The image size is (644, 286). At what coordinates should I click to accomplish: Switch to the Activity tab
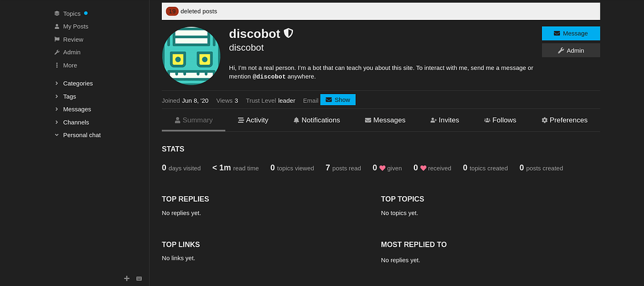pos(253,120)
